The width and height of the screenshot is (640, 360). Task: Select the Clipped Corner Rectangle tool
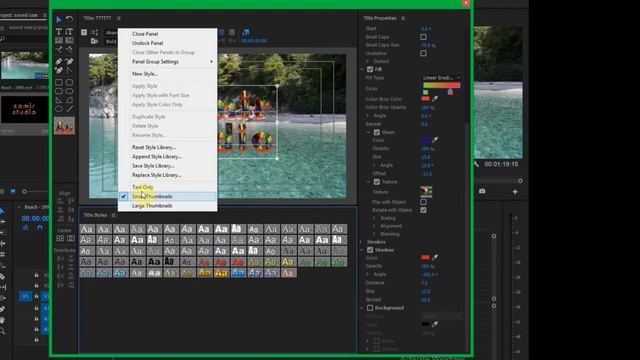click(59, 91)
